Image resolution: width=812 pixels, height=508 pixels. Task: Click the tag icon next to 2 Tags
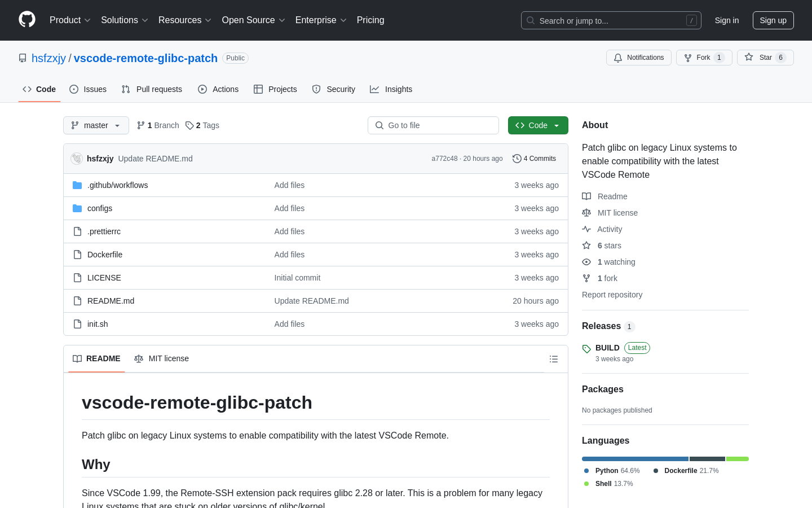(189, 125)
